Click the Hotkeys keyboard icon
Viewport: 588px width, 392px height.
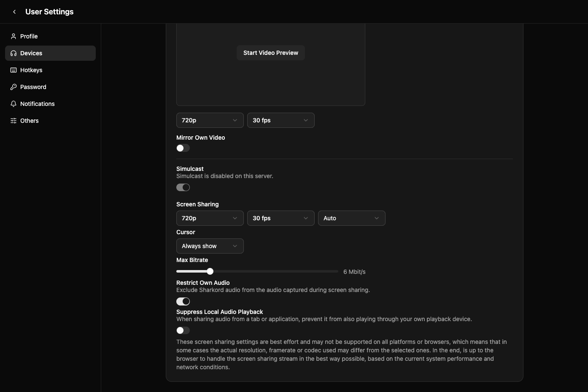13,70
